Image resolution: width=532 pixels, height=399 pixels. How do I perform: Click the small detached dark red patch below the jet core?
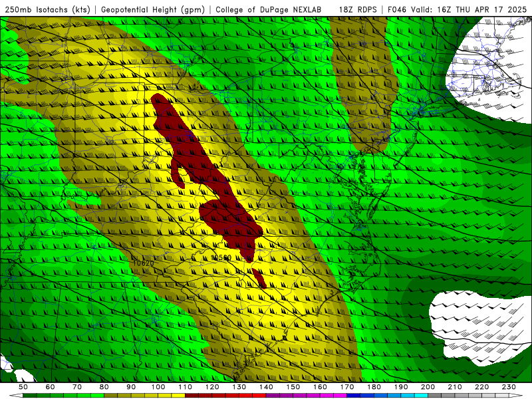[x=259, y=278]
